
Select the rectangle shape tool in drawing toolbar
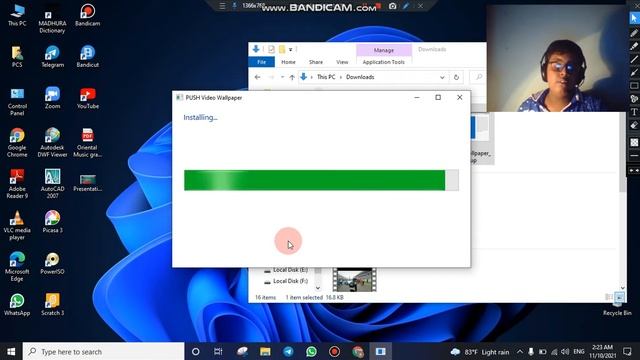634,86
